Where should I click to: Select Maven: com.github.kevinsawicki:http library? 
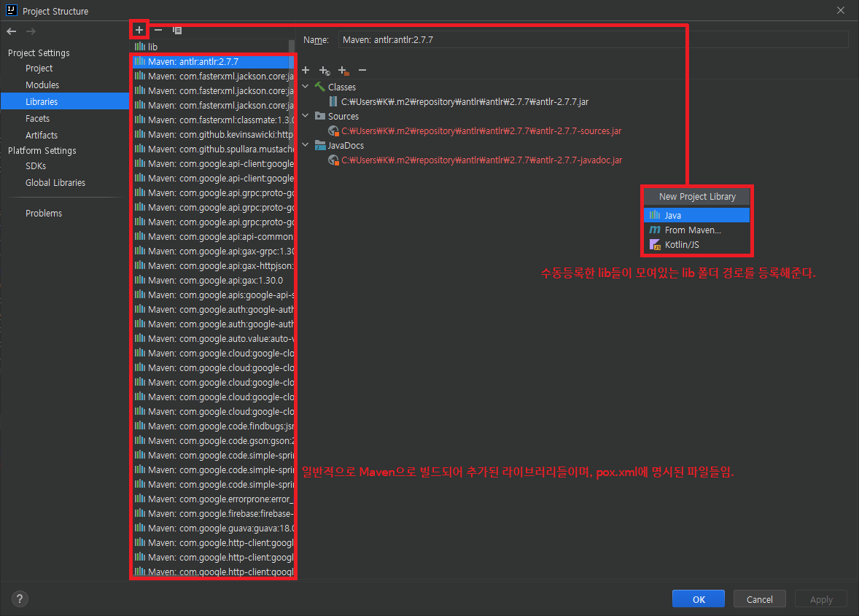pos(212,134)
